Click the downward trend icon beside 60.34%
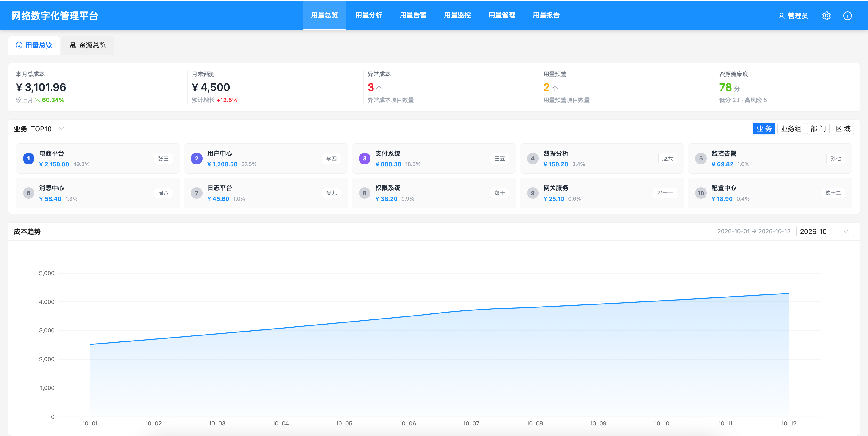Viewport: 868px width, 436px height. (x=37, y=100)
